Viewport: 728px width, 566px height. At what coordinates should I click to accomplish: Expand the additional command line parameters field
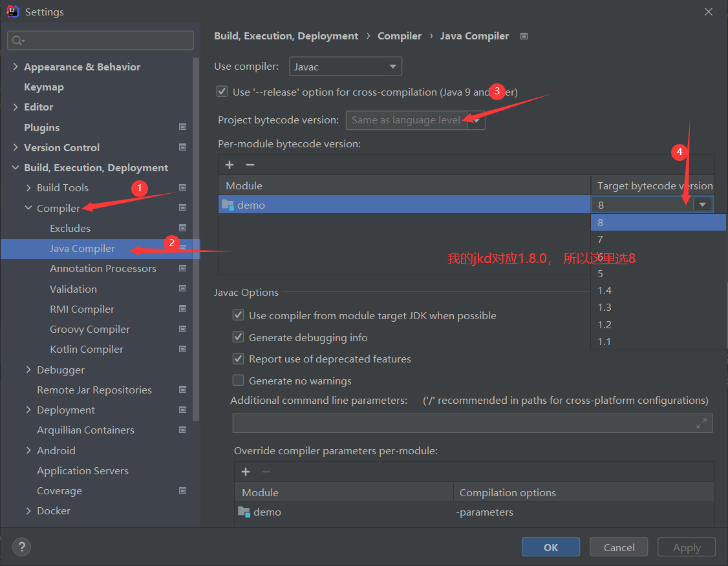coord(701,423)
